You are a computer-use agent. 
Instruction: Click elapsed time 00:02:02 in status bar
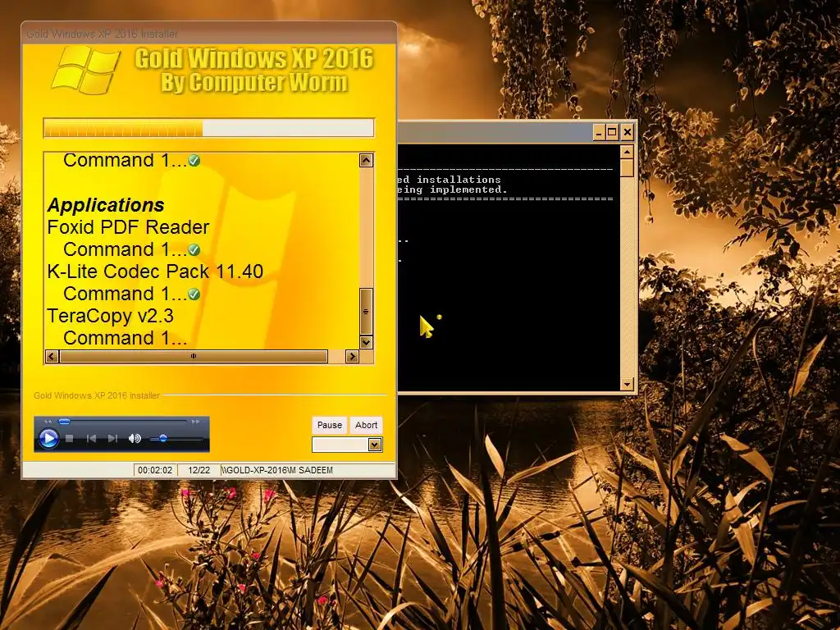pyautogui.click(x=155, y=470)
